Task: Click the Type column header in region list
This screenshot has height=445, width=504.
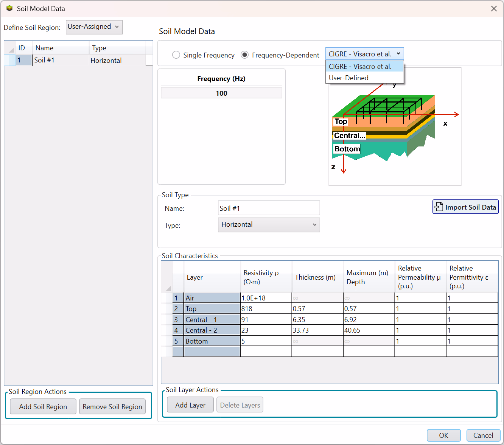Action: point(118,48)
